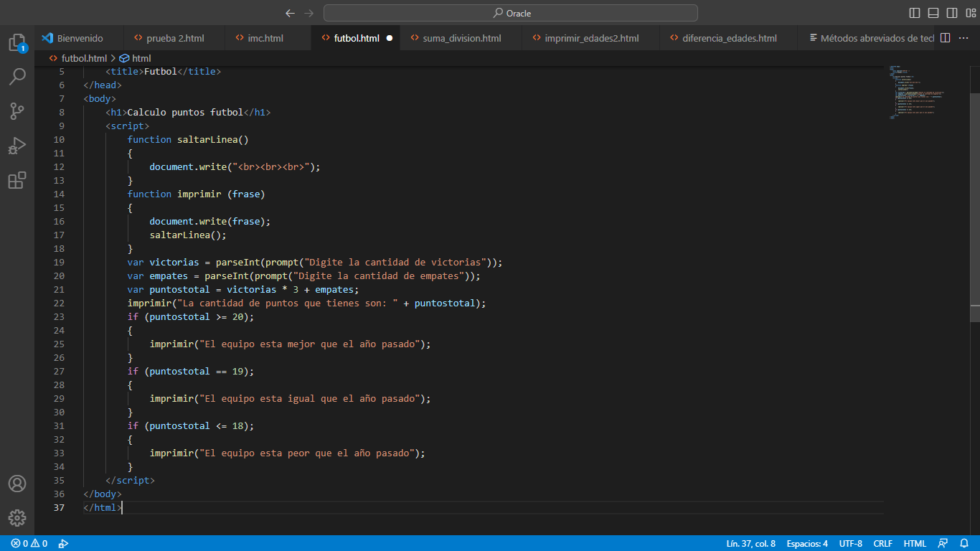Switch to the prueba 2.html tab
The width and height of the screenshot is (980, 551).
pyautogui.click(x=175, y=38)
